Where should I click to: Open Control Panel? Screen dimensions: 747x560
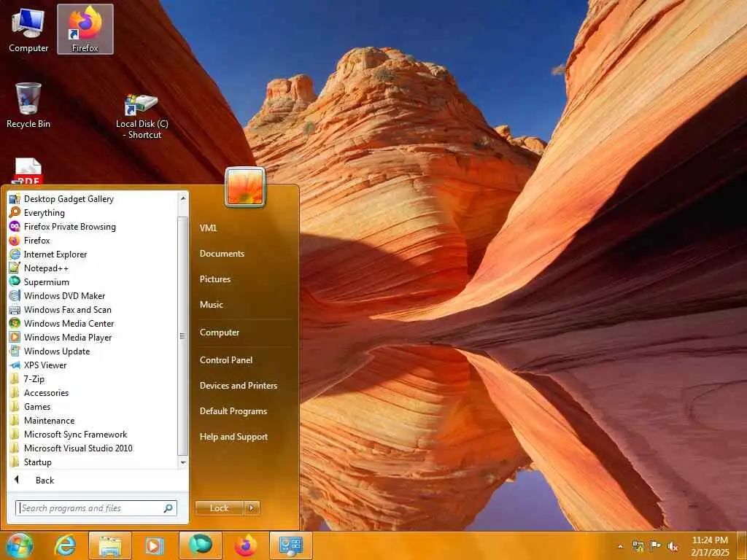pos(226,360)
